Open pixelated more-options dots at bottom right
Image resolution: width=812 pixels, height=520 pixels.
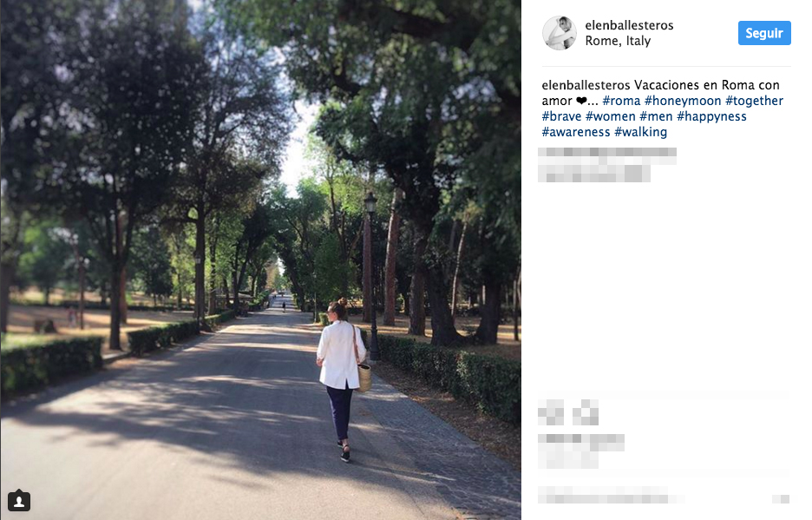781,499
